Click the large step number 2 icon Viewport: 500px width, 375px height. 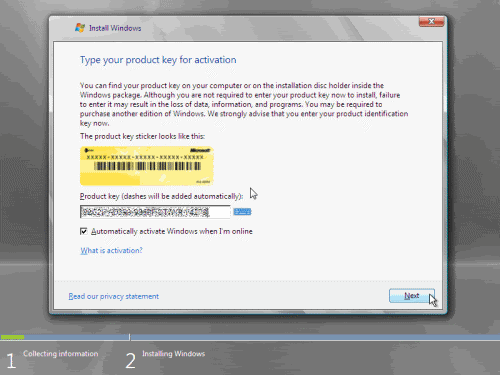coord(130,361)
